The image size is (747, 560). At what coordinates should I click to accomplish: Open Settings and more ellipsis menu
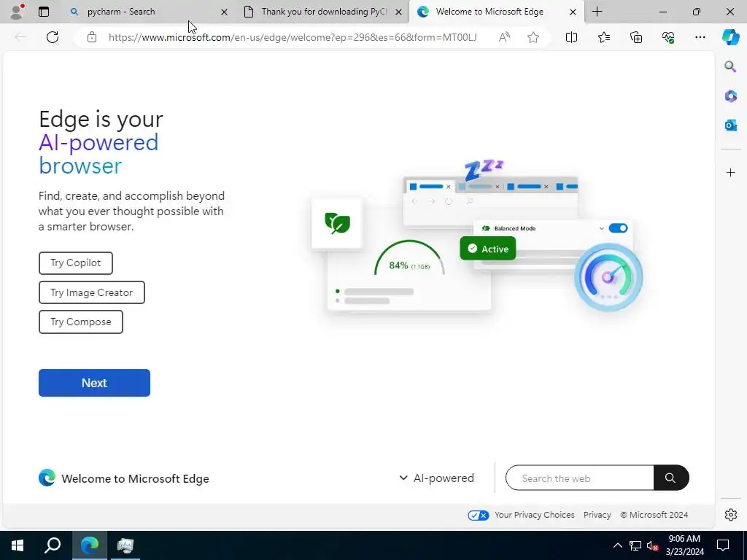point(700,37)
